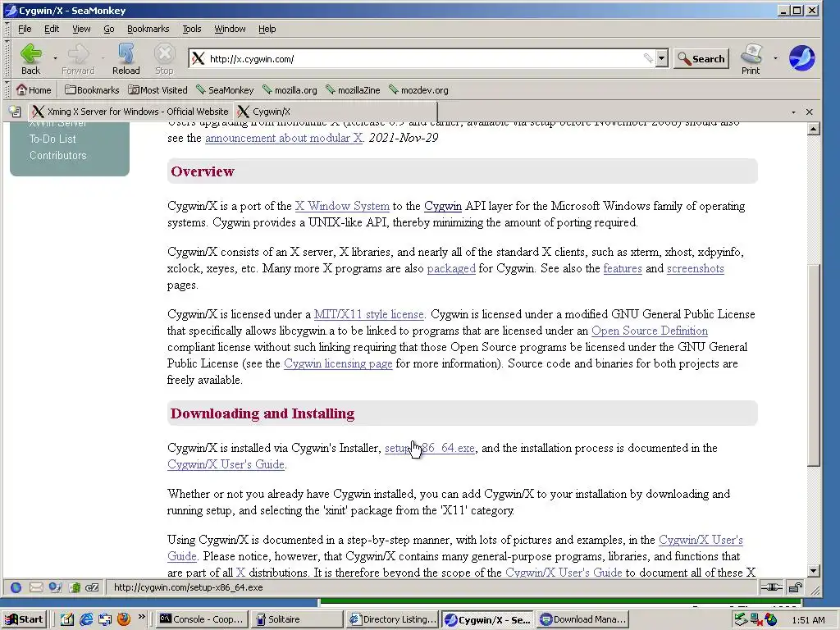Image resolution: width=840 pixels, height=630 pixels.
Task: Switch to the Xming X Server tab
Action: click(130, 112)
